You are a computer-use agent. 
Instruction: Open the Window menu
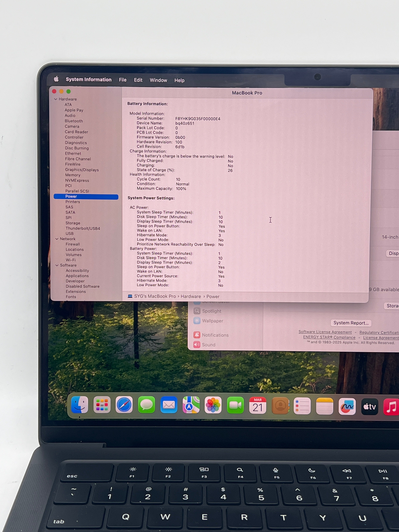[x=158, y=80]
